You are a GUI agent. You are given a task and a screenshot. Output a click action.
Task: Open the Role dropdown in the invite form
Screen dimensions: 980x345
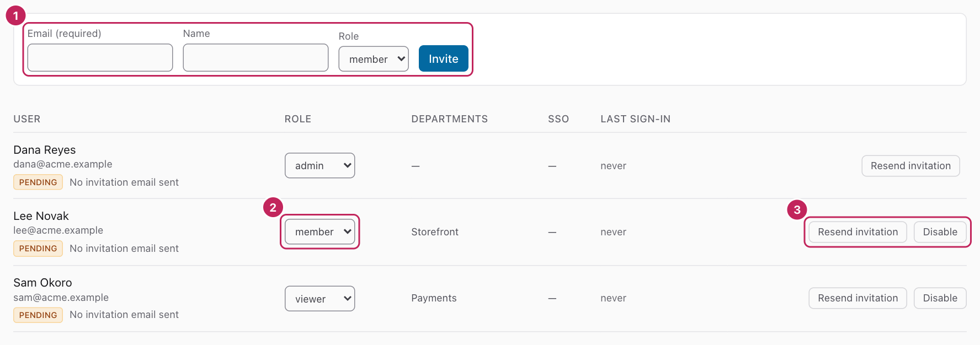pyautogui.click(x=374, y=59)
